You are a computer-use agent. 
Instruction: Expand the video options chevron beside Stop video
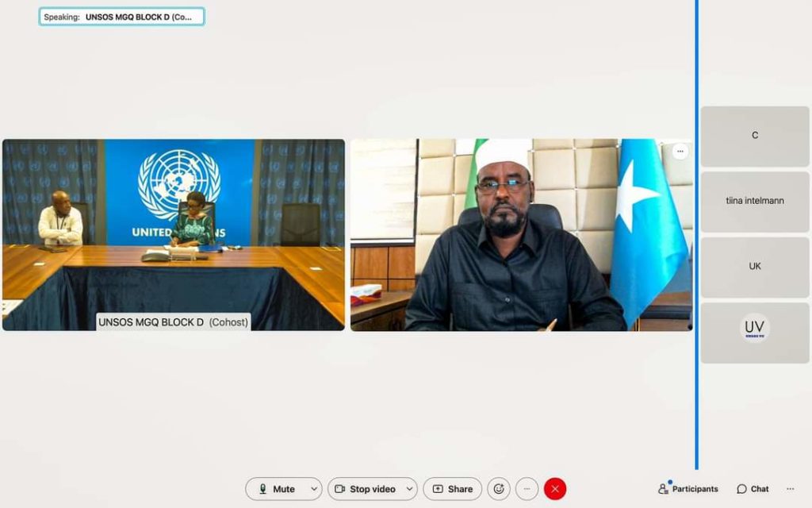coord(409,489)
